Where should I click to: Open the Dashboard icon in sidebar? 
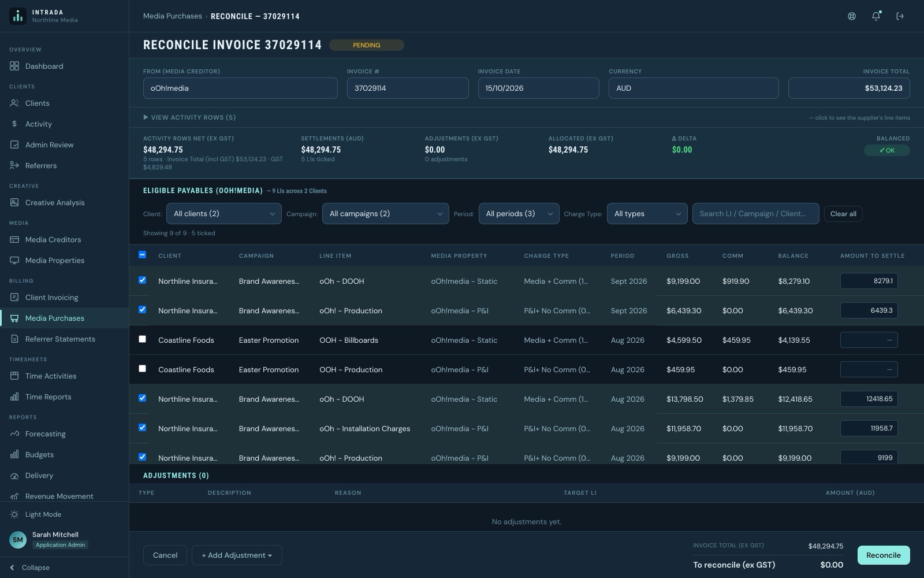(x=14, y=66)
